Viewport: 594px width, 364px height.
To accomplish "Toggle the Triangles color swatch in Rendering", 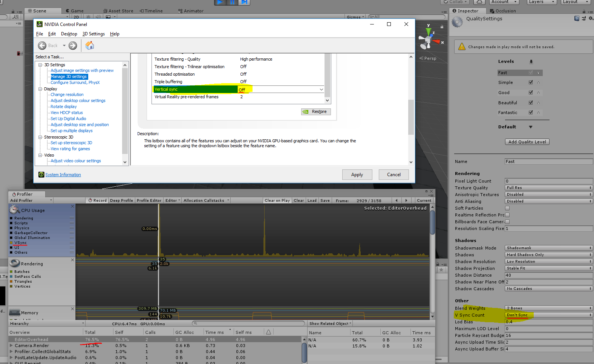I will (x=11, y=282).
